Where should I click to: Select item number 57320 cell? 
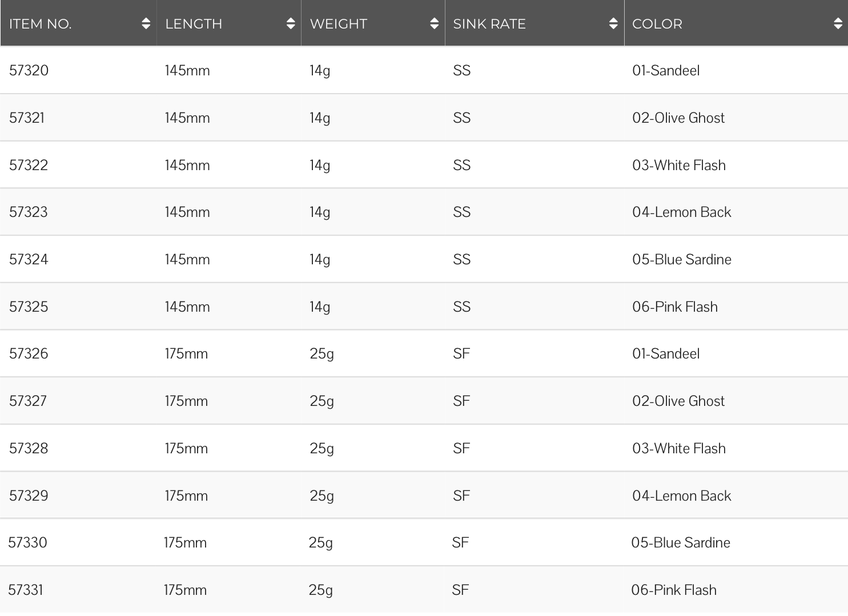(x=29, y=70)
